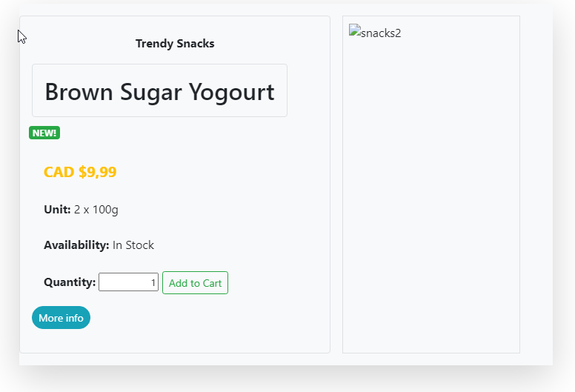This screenshot has height=392, width=575.
Task: Click the bold Availability: label
Action: (x=76, y=245)
